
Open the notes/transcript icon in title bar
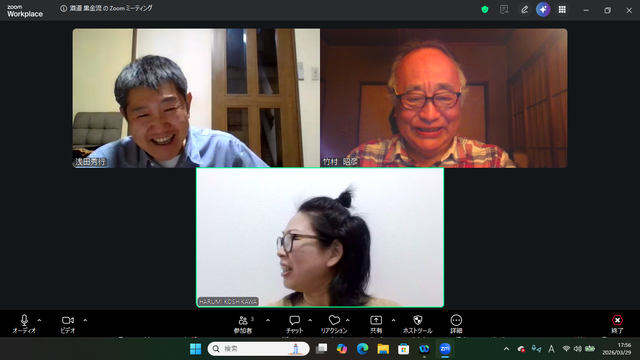point(504,9)
